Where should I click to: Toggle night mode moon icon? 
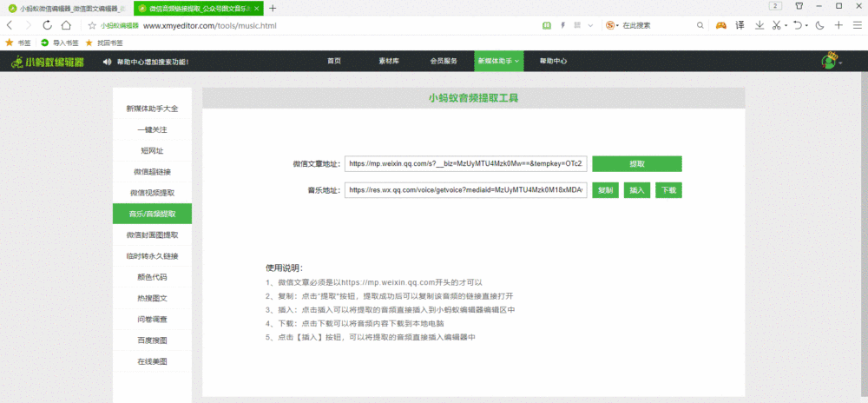(x=820, y=25)
